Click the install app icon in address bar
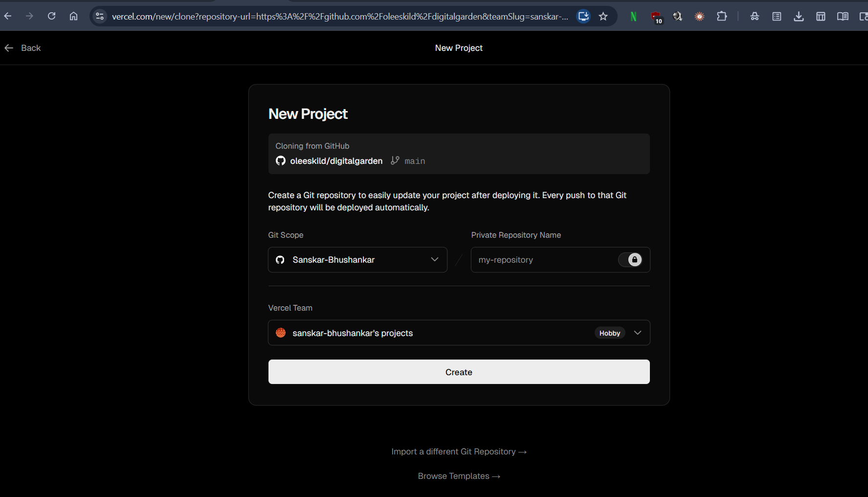The width and height of the screenshot is (868, 497). [583, 16]
